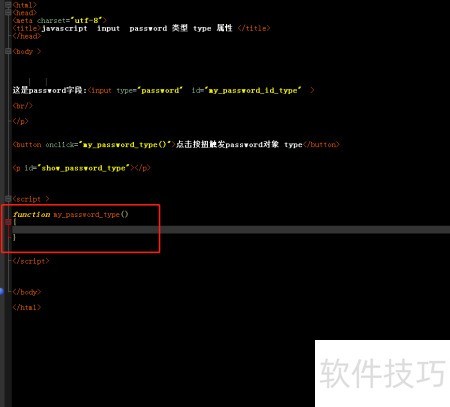Collapse the body tag fold marker
450x407 pixels.
[8, 51]
